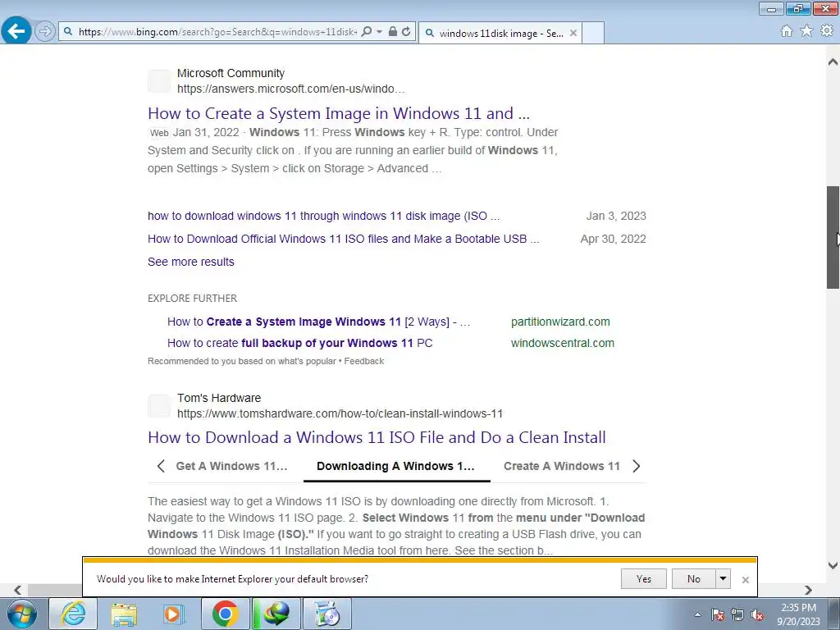Select the 'Create A Windows 11' tab
Viewport: 840px width, 630px height.
pyautogui.click(x=561, y=466)
